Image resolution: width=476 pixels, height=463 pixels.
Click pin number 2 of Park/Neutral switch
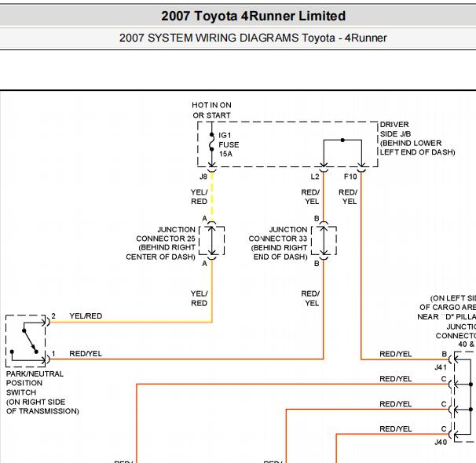pos(53,316)
